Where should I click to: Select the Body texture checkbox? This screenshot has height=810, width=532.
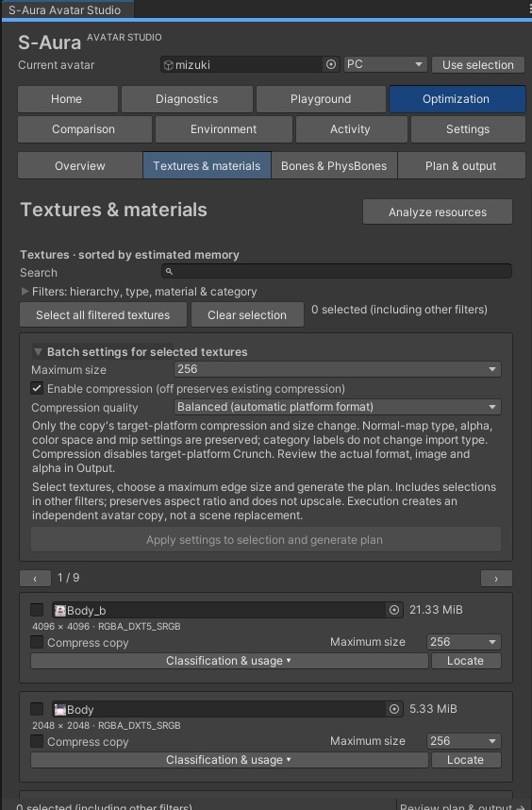click(37, 709)
